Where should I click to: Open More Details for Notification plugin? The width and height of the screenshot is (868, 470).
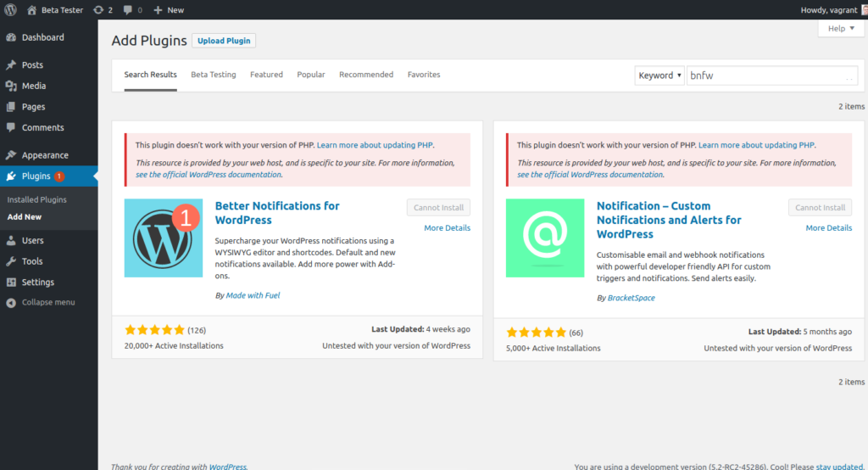(829, 228)
